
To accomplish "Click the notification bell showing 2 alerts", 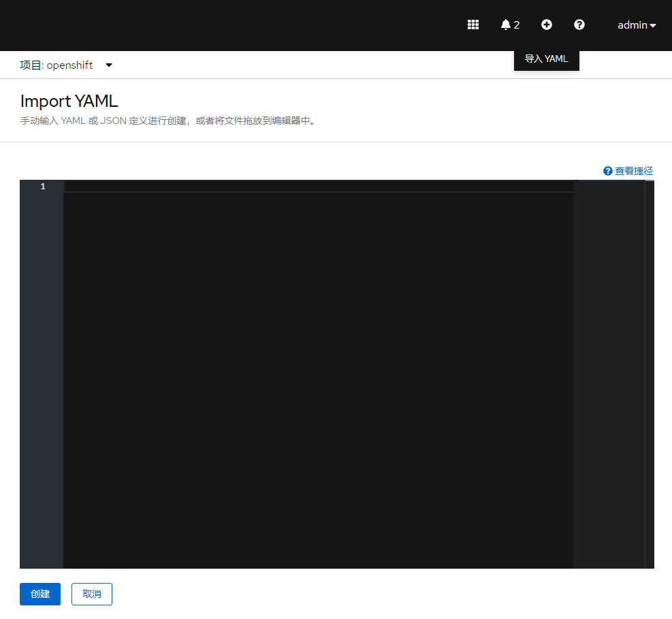I will tap(510, 25).
